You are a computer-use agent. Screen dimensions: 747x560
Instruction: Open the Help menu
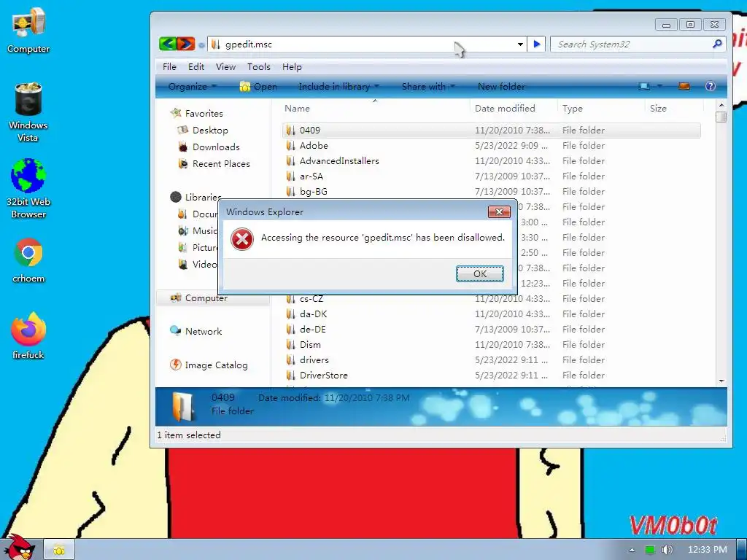pyautogui.click(x=292, y=66)
